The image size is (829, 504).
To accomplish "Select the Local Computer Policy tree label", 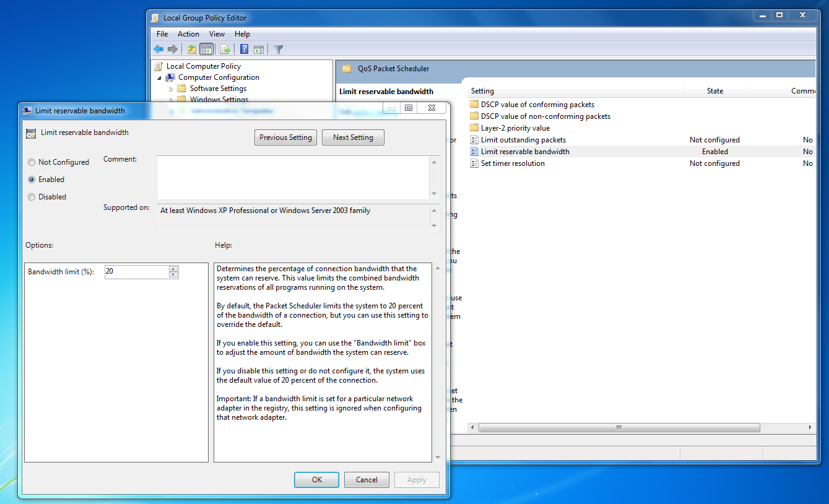I will [204, 66].
